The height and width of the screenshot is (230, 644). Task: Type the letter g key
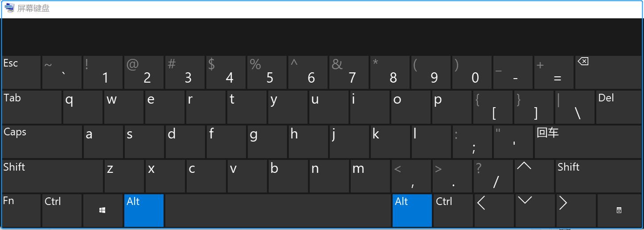(267, 142)
